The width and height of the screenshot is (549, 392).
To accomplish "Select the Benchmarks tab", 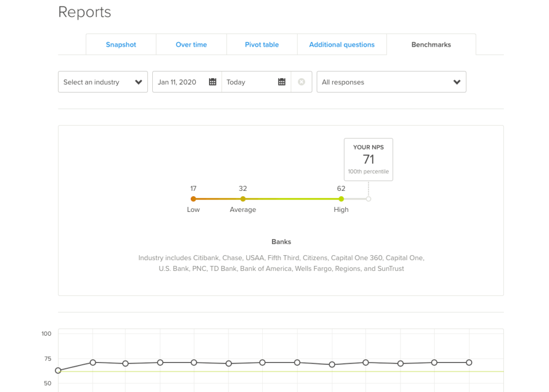I will pyautogui.click(x=431, y=45).
